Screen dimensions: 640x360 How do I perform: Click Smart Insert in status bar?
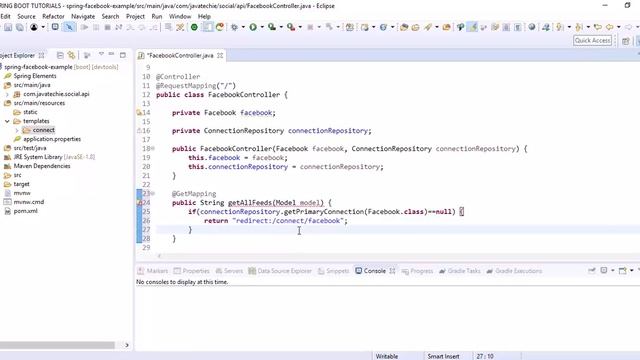[443, 356]
